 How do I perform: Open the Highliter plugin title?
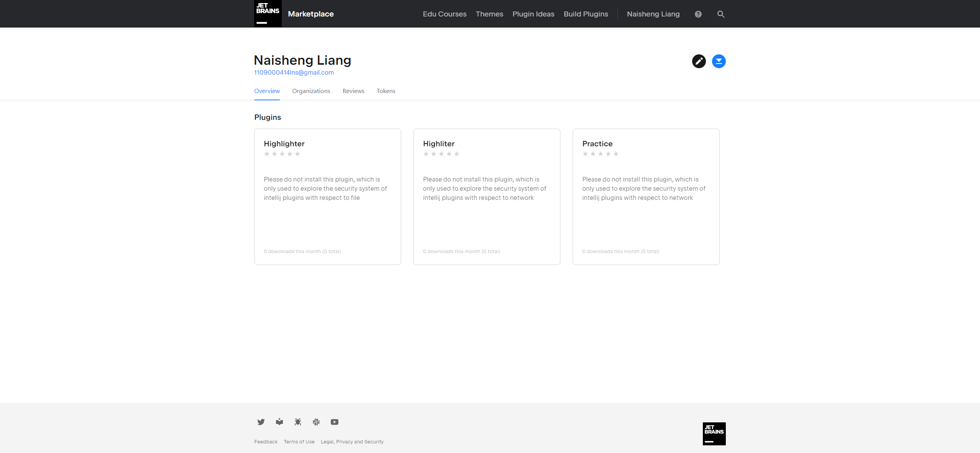[439, 144]
